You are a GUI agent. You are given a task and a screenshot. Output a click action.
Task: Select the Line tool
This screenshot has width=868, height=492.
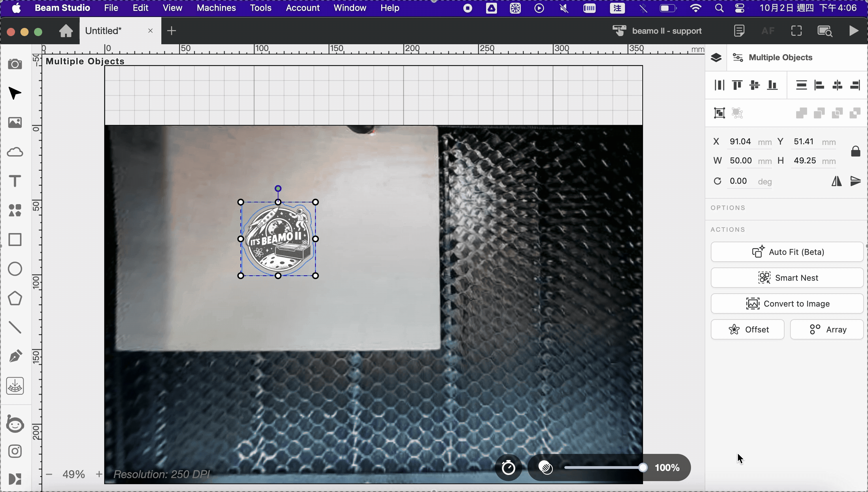point(15,327)
